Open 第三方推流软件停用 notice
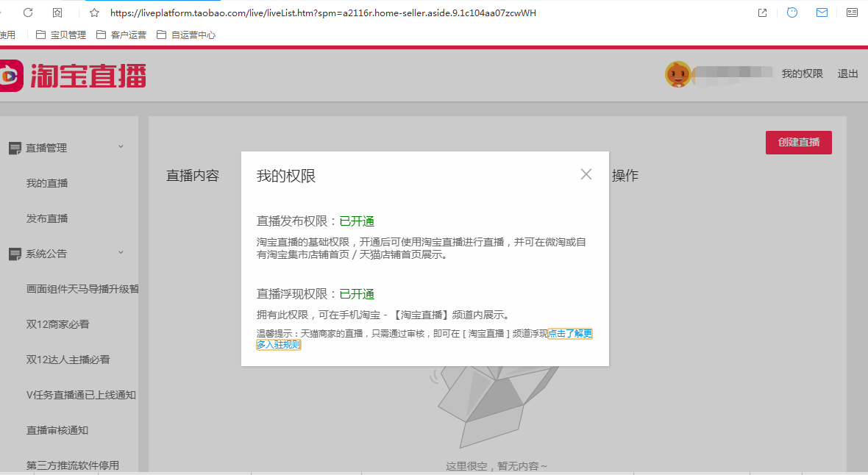 [73, 465]
